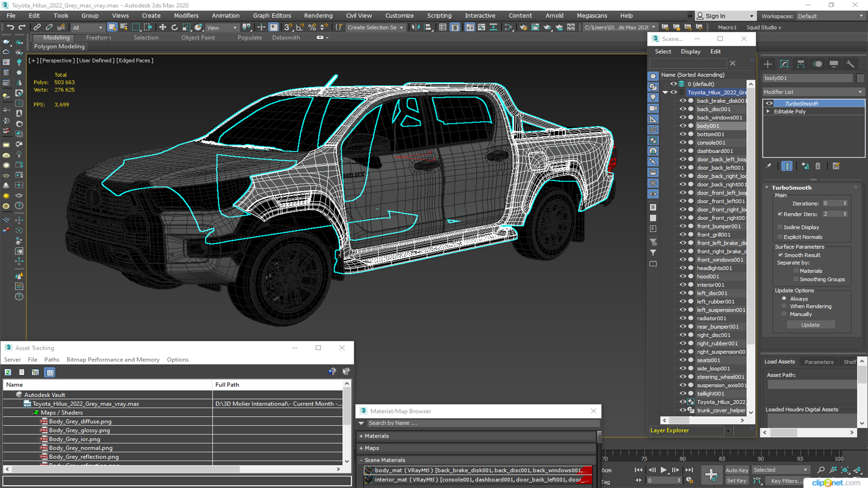Click the Polygon Modeling mode icon
This screenshot has width=868, height=488.
coord(60,47)
